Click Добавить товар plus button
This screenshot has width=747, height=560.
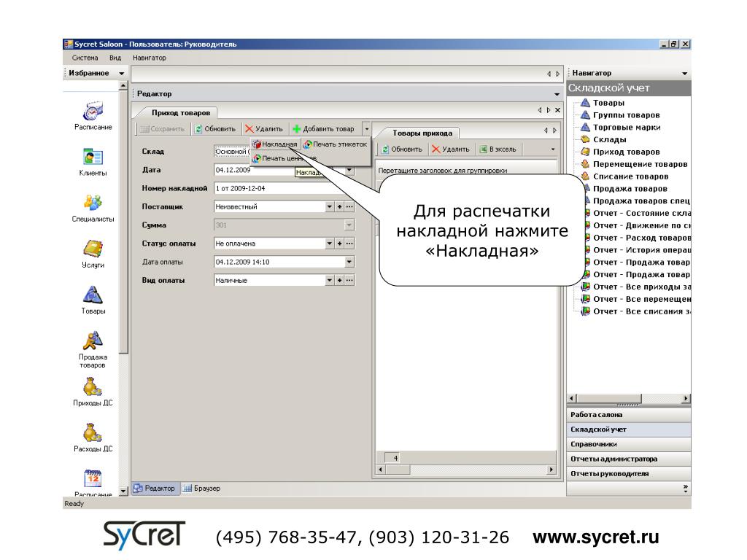[323, 129]
